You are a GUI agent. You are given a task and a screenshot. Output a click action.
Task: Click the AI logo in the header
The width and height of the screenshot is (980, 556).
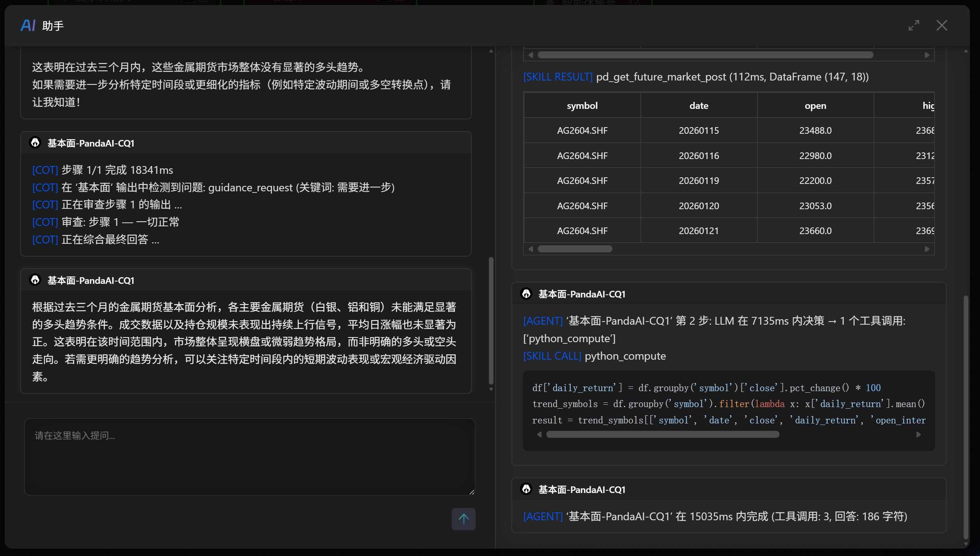[x=28, y=26]
